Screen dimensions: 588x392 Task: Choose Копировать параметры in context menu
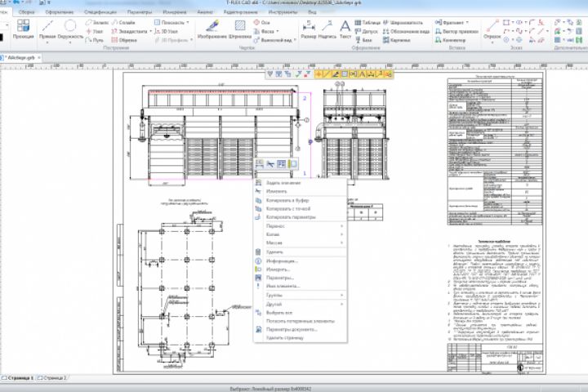(300, 217)
